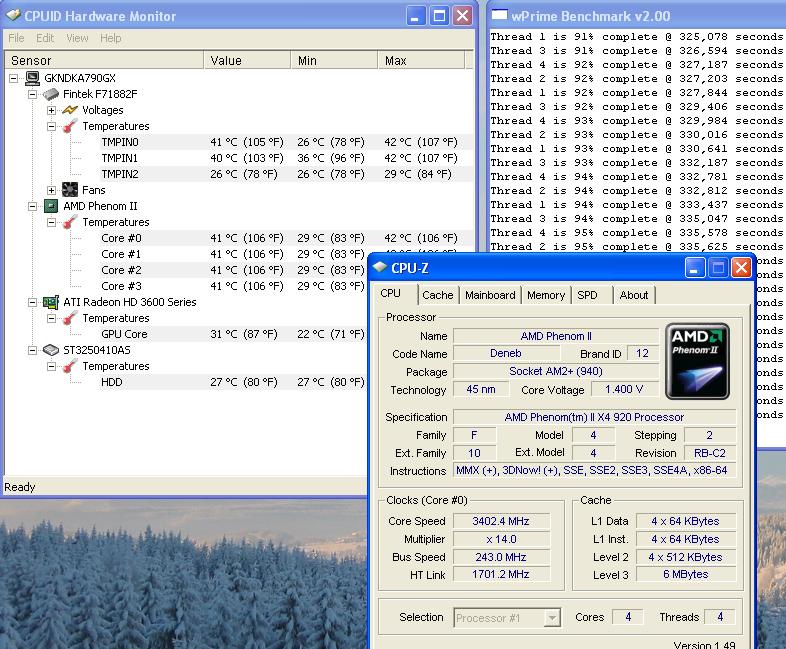Click the Multiplier x 14.0 value
This screenshot has height=649, width=786.
tap(501, 539)
